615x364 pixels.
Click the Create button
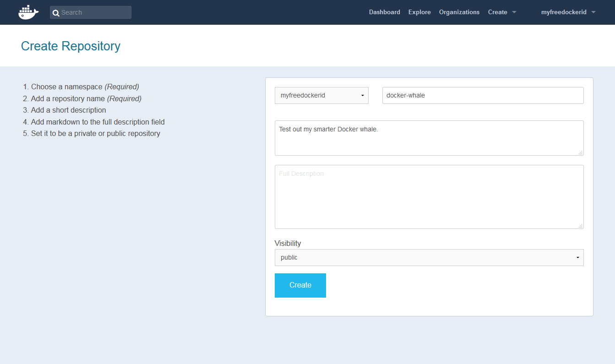click(x=300, y=285)
